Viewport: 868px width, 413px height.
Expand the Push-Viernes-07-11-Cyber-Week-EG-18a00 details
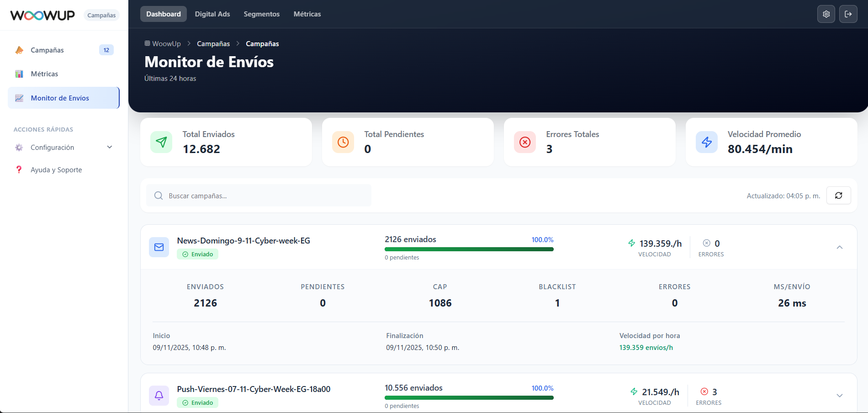coord(839,396)
